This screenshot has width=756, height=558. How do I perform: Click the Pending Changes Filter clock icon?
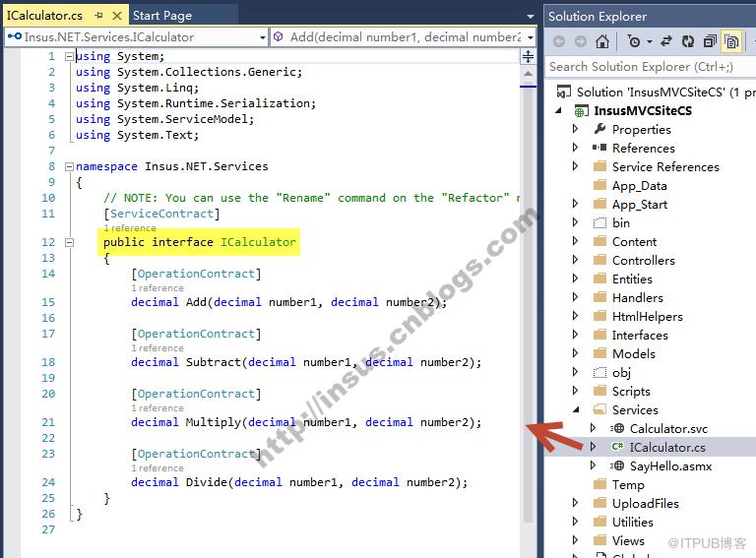pyautogui.click(x=635, y=42)
